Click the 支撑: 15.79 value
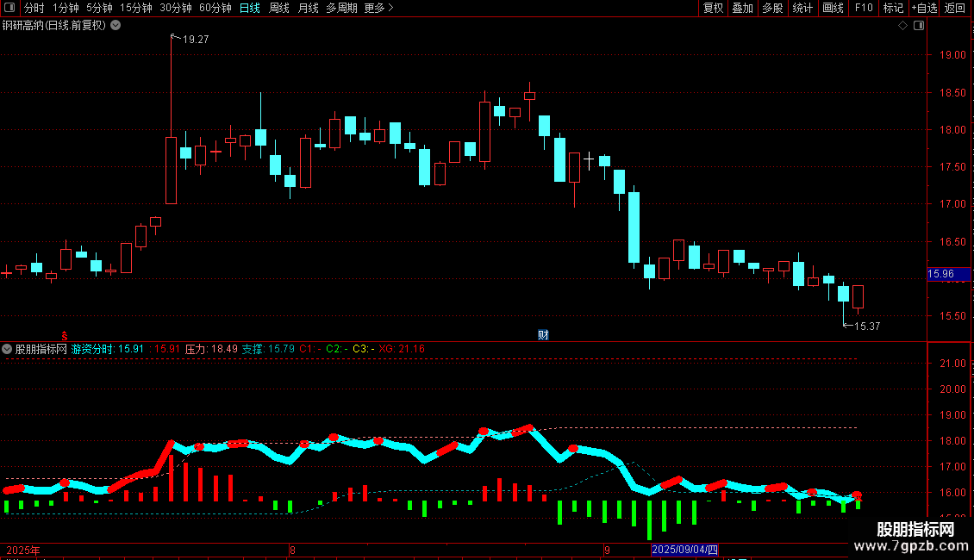 pos(268,349)
